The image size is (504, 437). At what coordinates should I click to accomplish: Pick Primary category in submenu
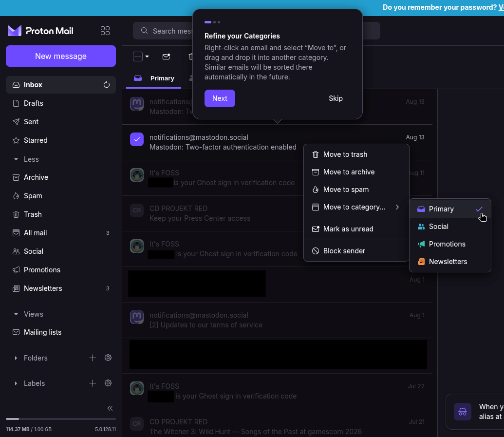click(x=450, y=209)
